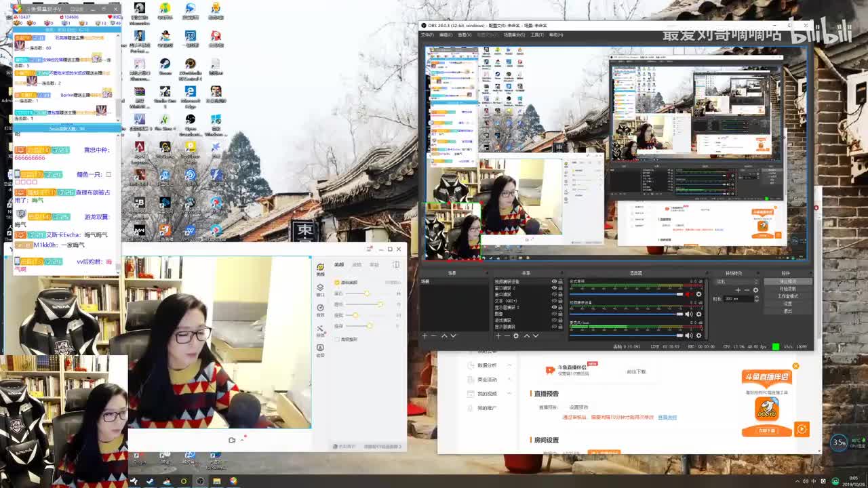This screenshot has width=868, height=488.
Task: Switch to the 滤镜 tab
Action: coord(357,265)
